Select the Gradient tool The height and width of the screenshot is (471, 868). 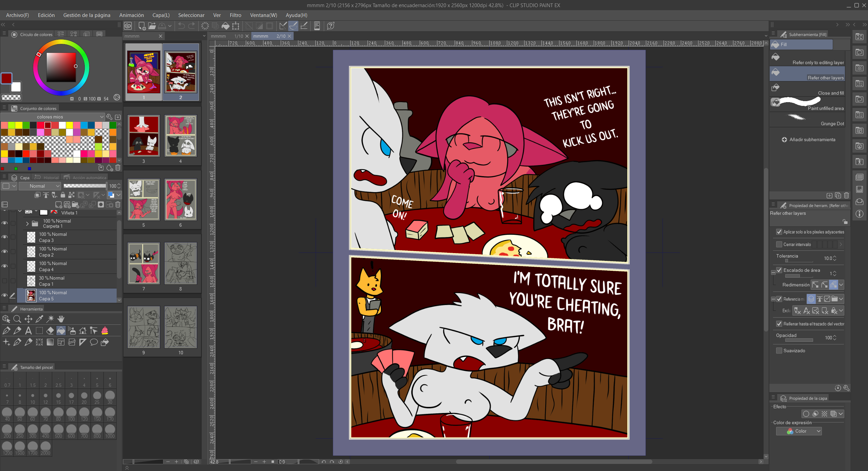click(50, 342)
